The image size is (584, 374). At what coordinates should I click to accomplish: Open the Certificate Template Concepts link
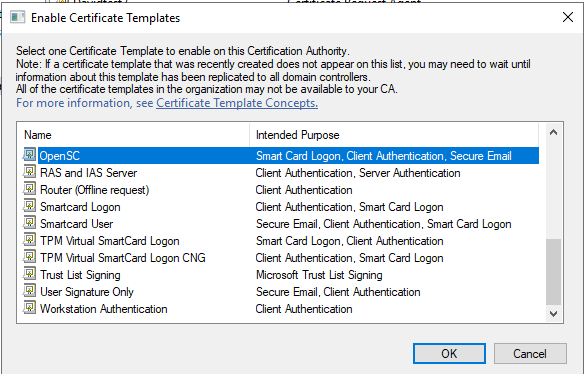click(237, 103)
